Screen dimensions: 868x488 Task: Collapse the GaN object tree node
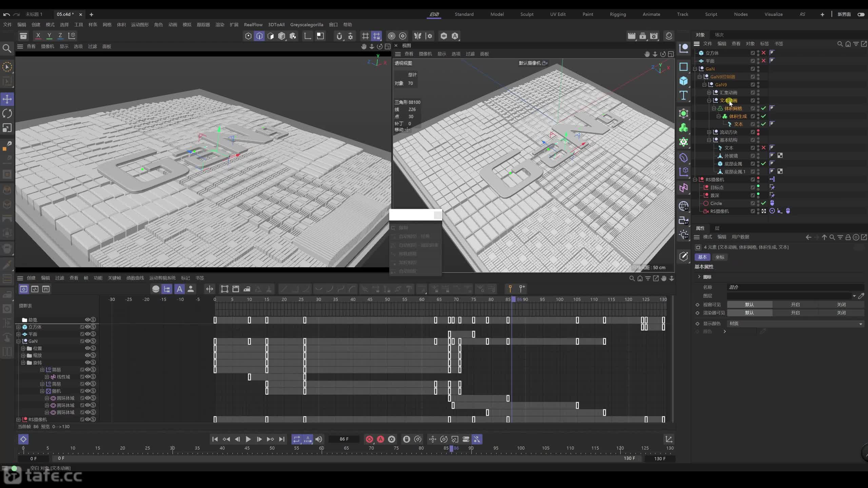695,69
